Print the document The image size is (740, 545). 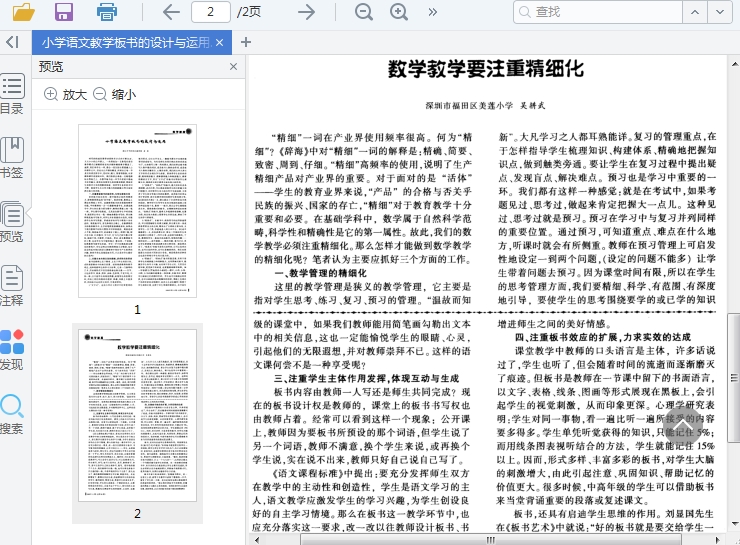(x=107, y=12)
